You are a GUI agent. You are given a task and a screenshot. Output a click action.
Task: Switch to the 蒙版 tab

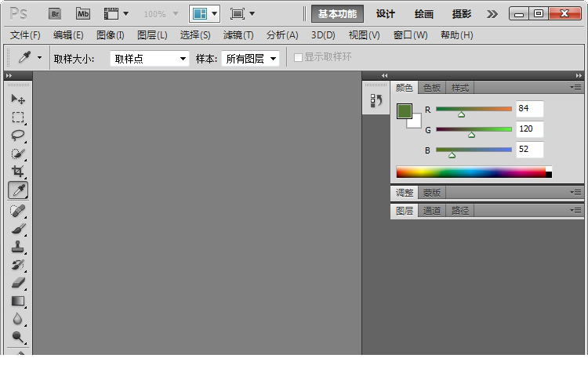(x=432, y=193)
